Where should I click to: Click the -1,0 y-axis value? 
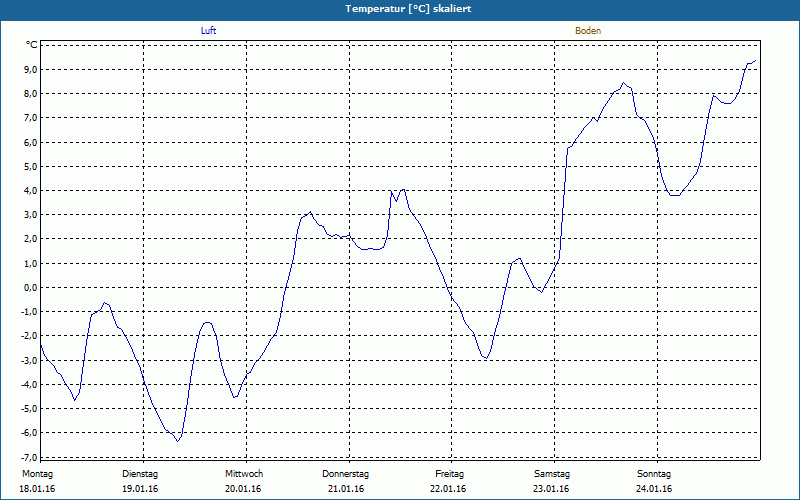click(28, 312)
